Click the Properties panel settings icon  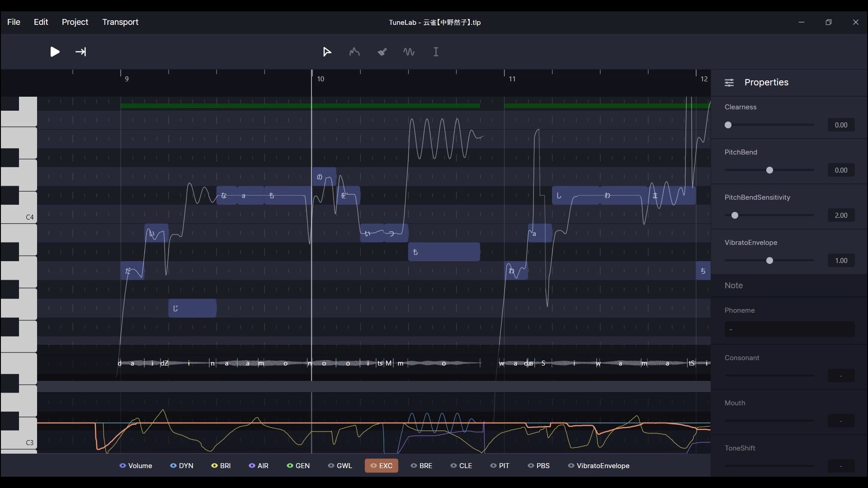pos(729,83)
